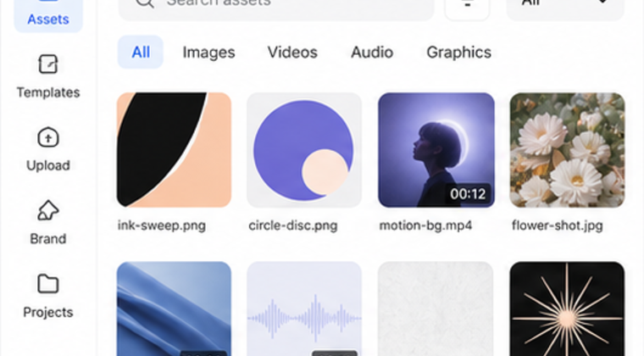Image resolution: width=644 pixels, height=356 pixels.
Task: Select the ink-sweep.png thumbnail
Action: point(175,150)
